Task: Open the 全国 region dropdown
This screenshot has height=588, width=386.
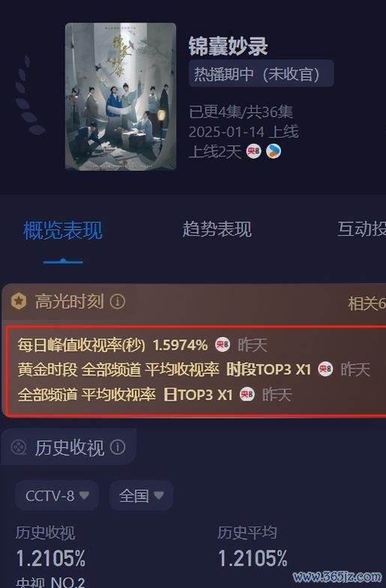Action: click(x=142, y=496)
